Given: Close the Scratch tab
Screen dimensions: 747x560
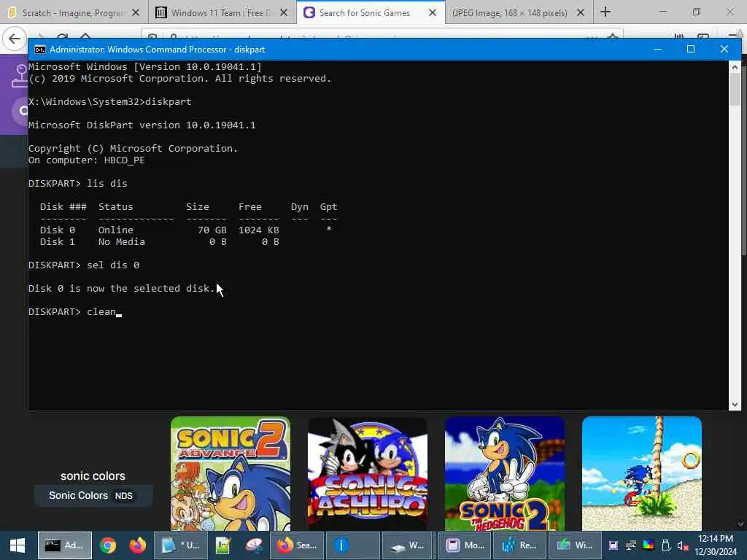Looking at the screenshot, I should tap(136, 13).
